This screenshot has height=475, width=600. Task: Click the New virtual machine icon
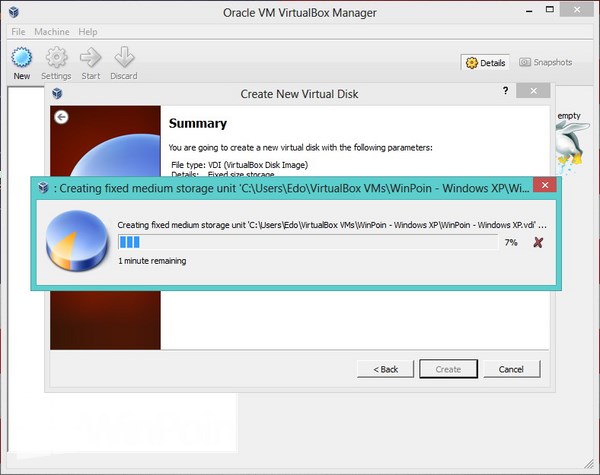[21, 57]
